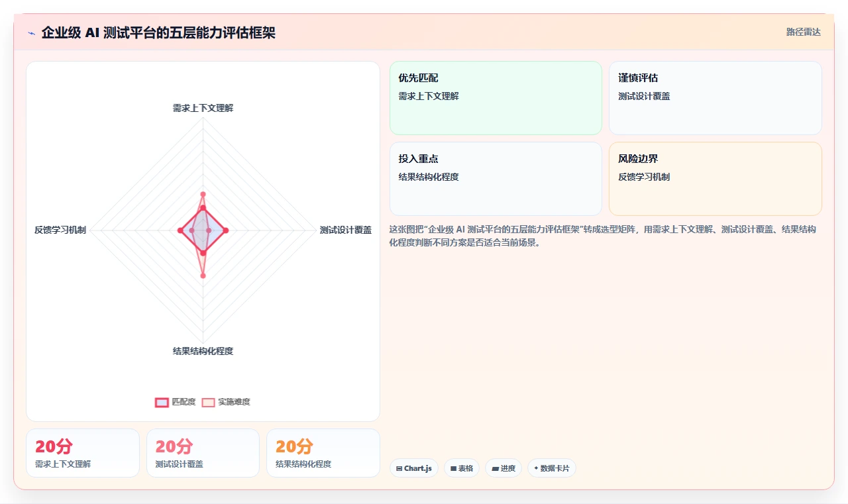The width and height of the screenshot is (848, 504).
Task: Toggle the 实施难度 legend entry
Action: click(x=226, y=402)
